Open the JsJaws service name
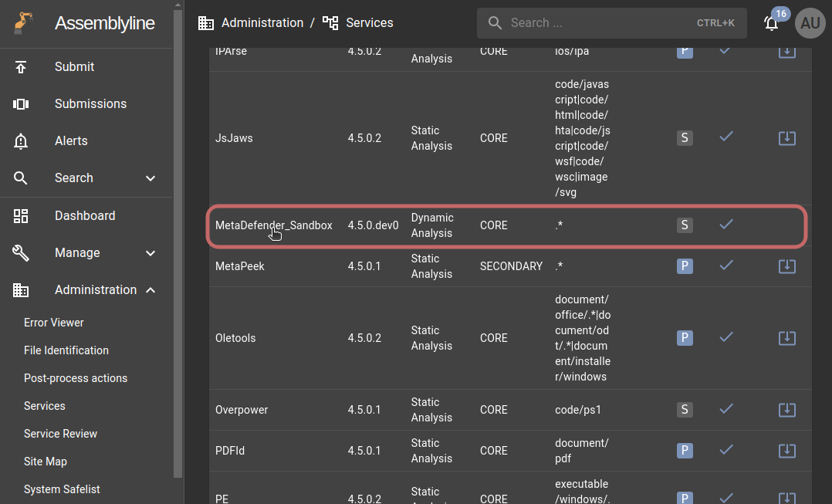 point(234,138)
